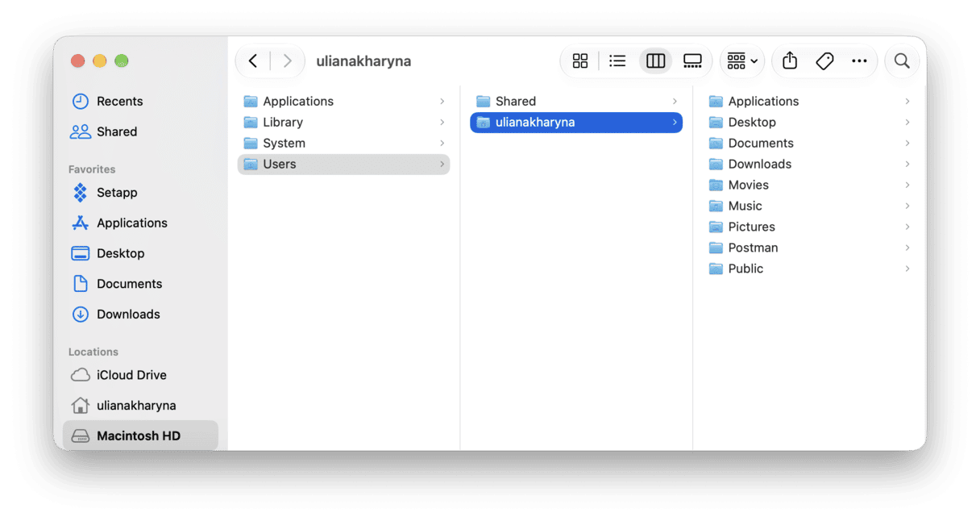
Task: Expand Movies folder chevron
Action: click(x=907, y=185)
